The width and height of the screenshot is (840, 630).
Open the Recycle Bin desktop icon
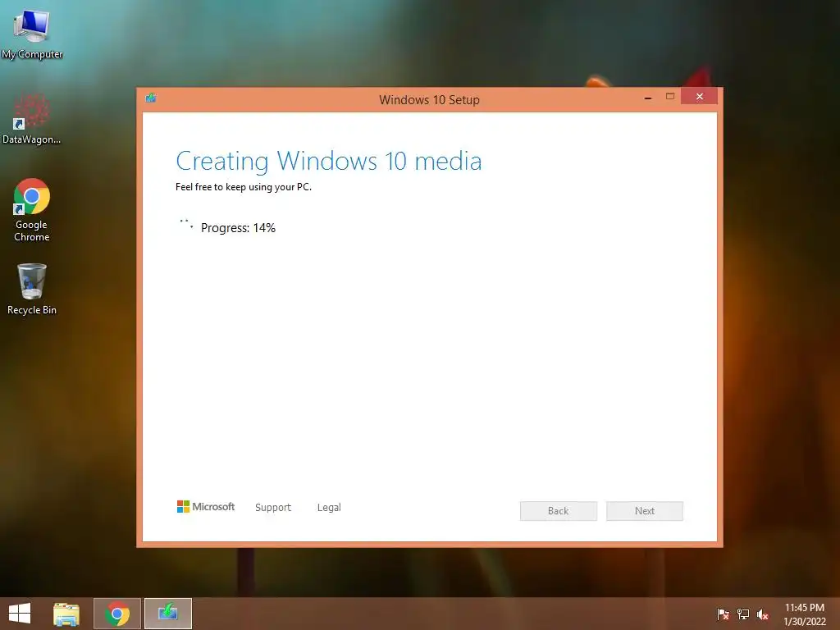tap(32, 290)
